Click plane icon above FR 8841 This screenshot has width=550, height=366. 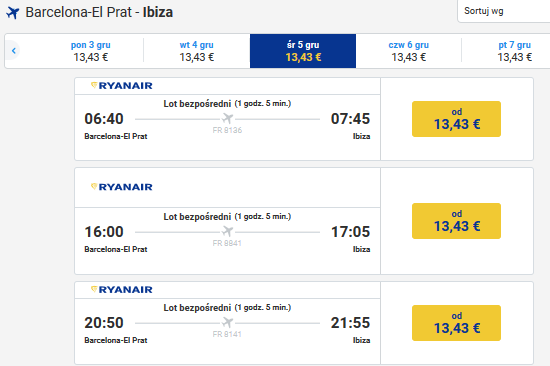tap(227, 231)
